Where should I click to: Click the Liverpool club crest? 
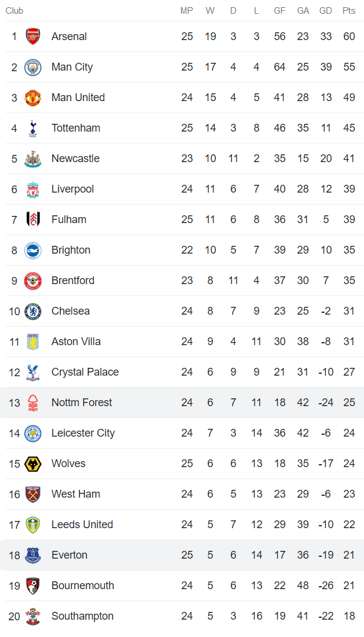(x=33, y=189)
